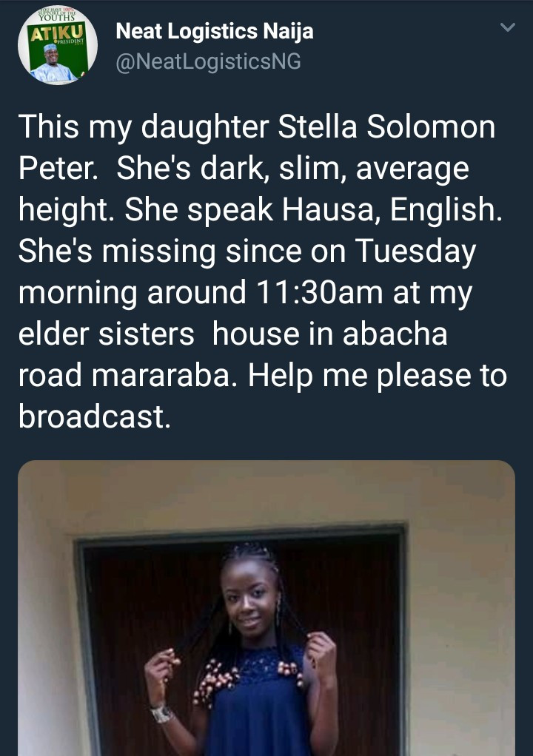Screen dimensions: 533x756
Task: Click the Neat Logistics Naija display name
Action: coord(215,32)
